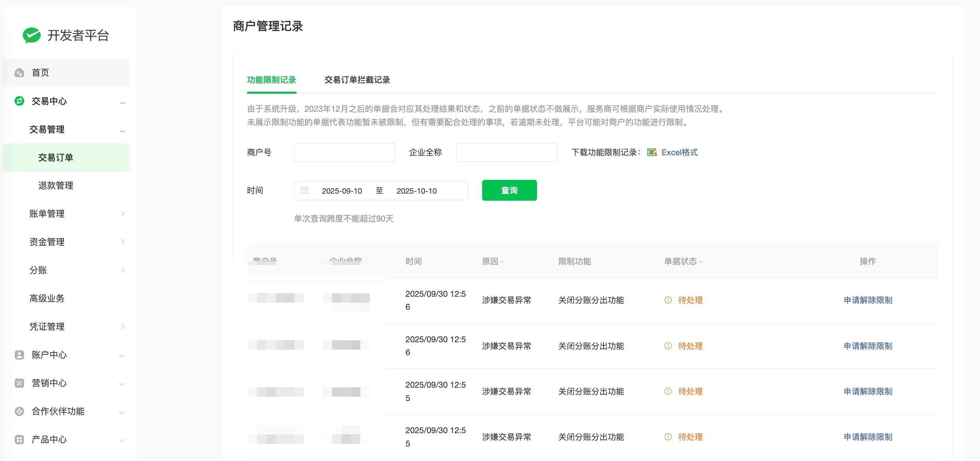Click the 合作伙伴功能 sidebar icon
The height and width of the screenshot is (461, 980).
coord(19,411)
